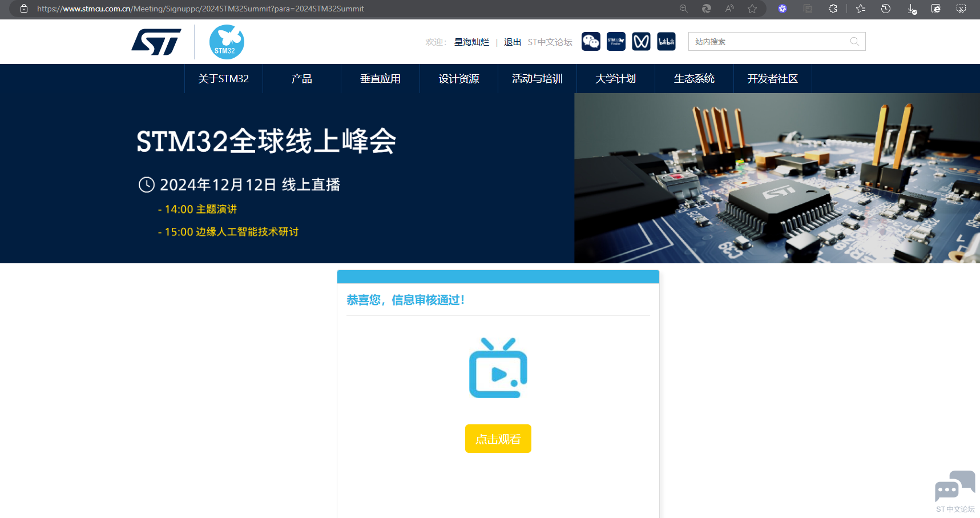Viewport: 980px width, 518px height.
Task: Click the browser address bar URL
Action: pyautogui.click(x=200, y=9)
